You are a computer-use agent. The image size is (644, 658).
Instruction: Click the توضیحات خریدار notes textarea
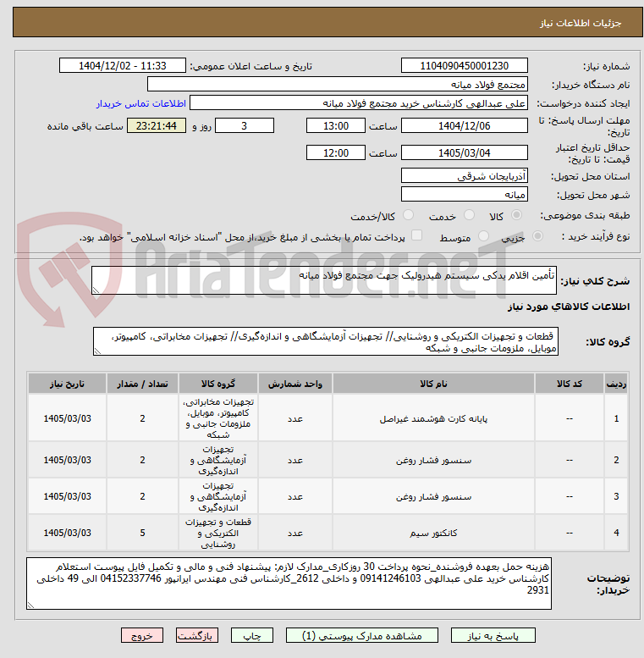[289, 583]
